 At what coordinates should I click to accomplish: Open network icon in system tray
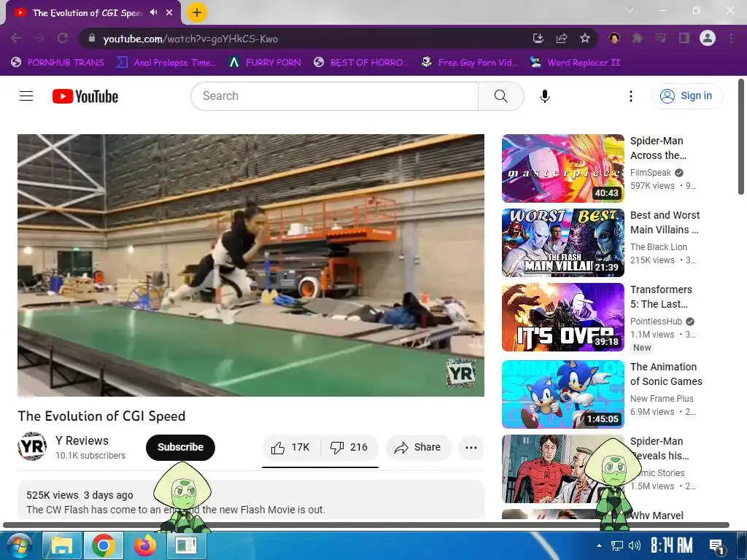617,545
